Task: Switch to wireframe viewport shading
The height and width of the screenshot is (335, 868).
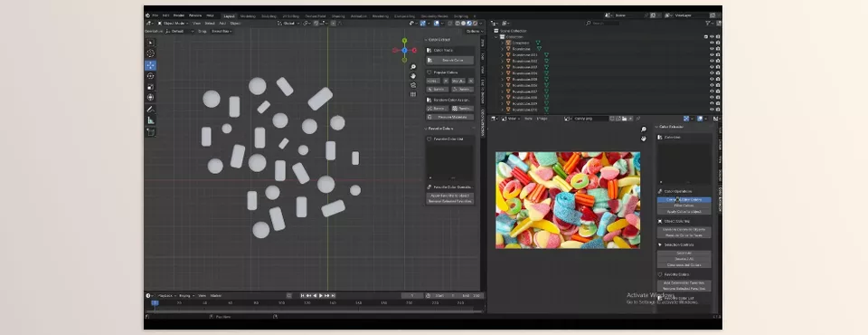Action: click(458, 24)
